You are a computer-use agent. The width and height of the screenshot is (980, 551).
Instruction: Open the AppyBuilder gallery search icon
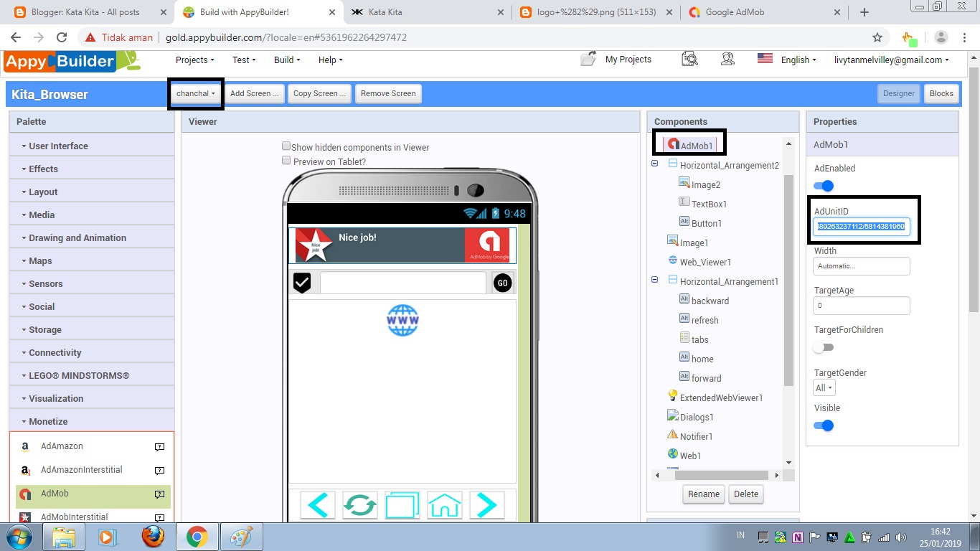[689, 60]
